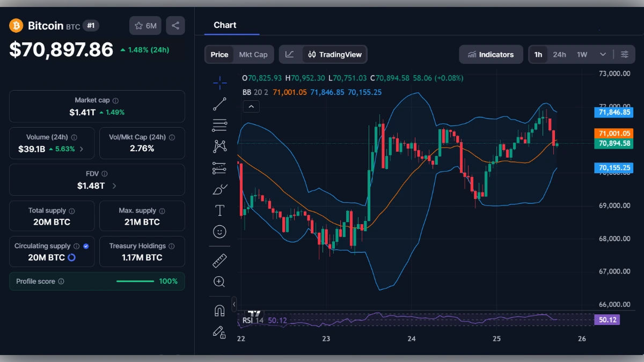Select the brush drawing tool

tap(219, 189)
